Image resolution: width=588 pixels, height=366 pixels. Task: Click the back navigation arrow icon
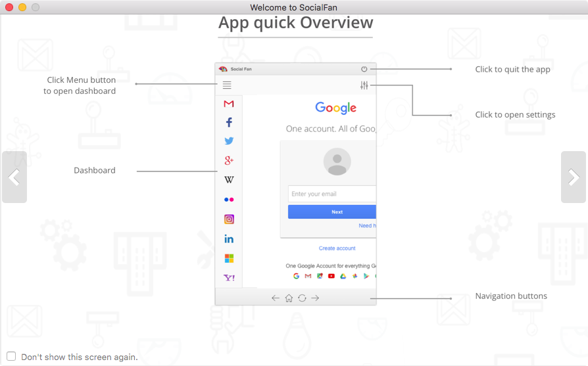pyautogui.click(x=275, y=298)
